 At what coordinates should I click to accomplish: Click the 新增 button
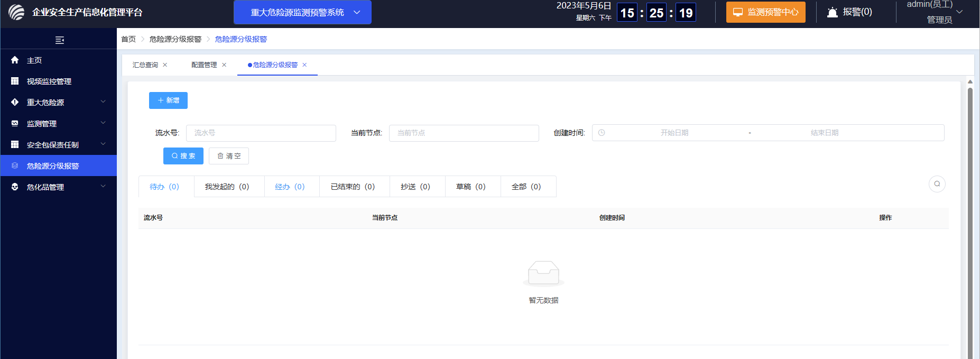tap(168, 100)
